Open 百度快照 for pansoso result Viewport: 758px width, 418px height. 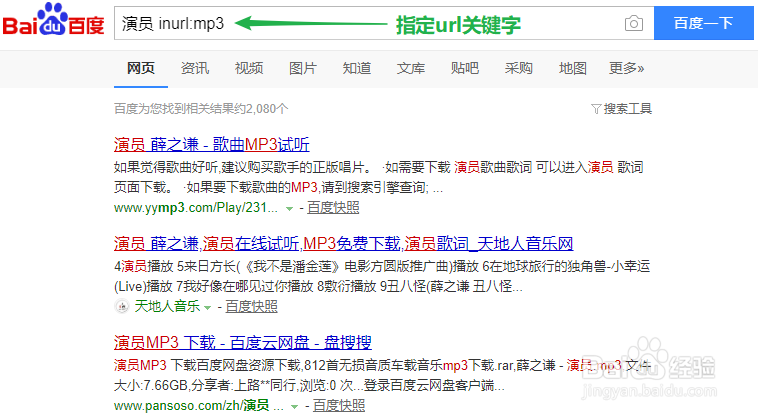[x=339, y=405]
